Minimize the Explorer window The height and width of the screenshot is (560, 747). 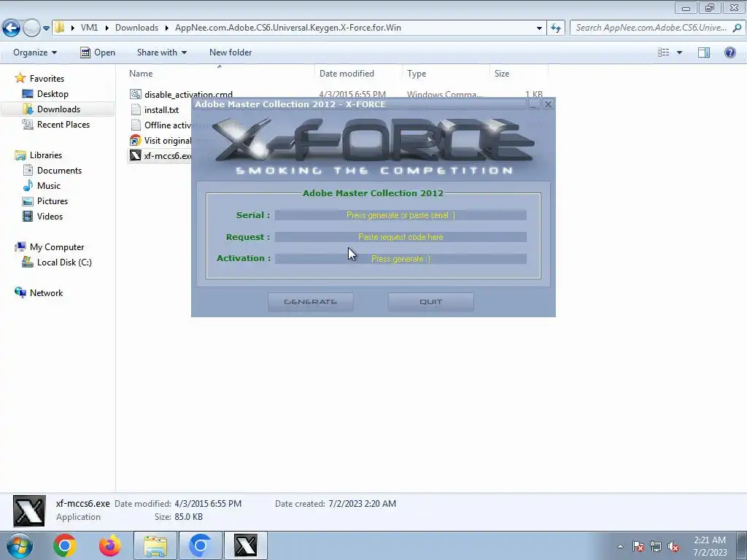pos(686,7)
